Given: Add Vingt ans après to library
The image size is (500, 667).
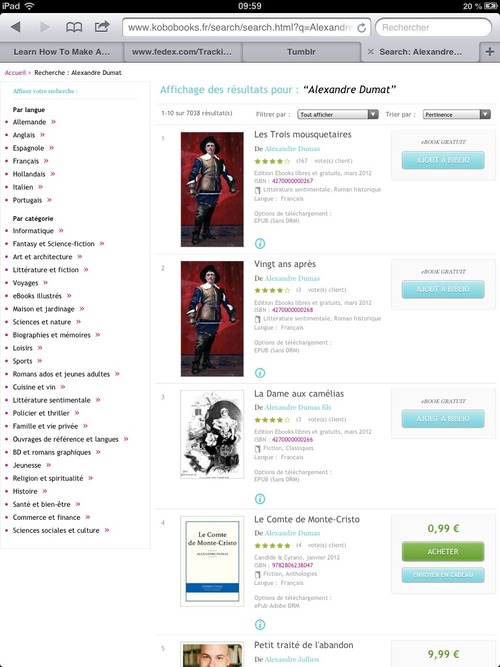Looking at the screenshot, I should (443, 289).
